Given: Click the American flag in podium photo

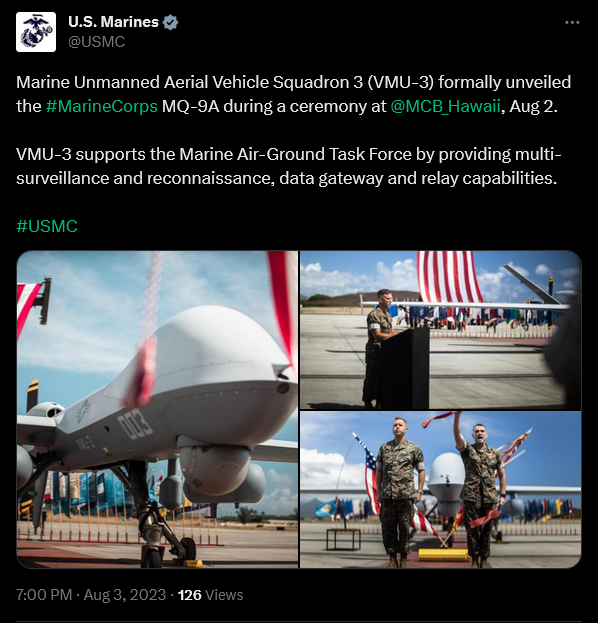Looking at the screenshot, I should tap(449, 277).
